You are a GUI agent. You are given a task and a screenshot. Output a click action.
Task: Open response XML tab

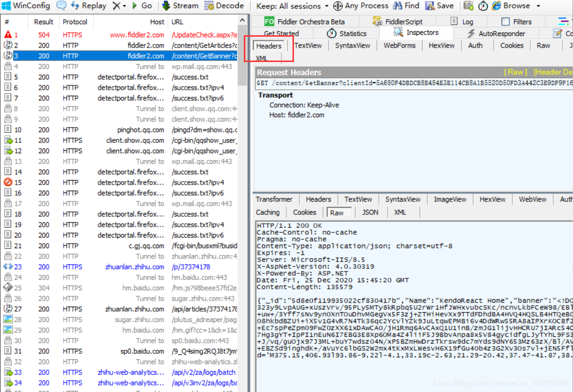coord(400,212)
